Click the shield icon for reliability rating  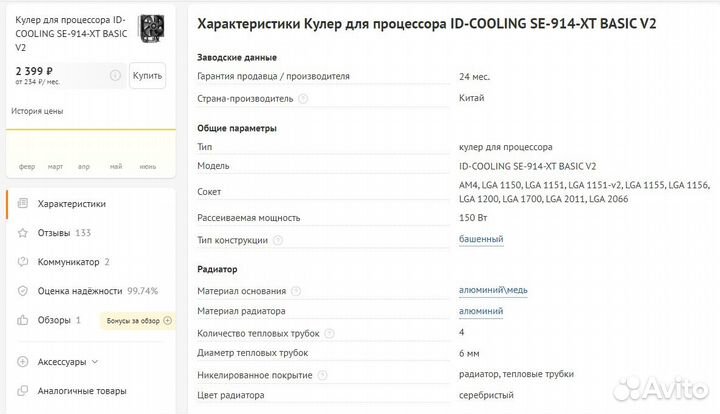pyautogui.click(x=22, y=291)
